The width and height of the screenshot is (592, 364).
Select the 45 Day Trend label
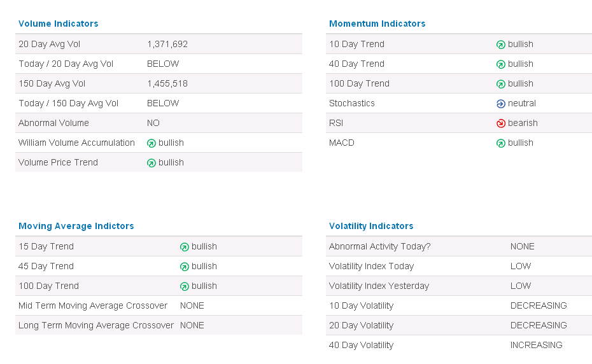pos(46,266)
